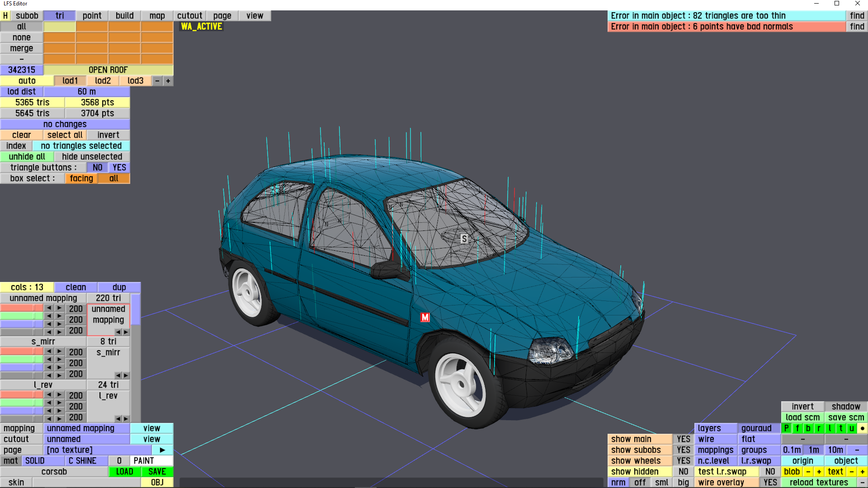Toggle show main YES button
868x488 pixels.
[683, 439]
